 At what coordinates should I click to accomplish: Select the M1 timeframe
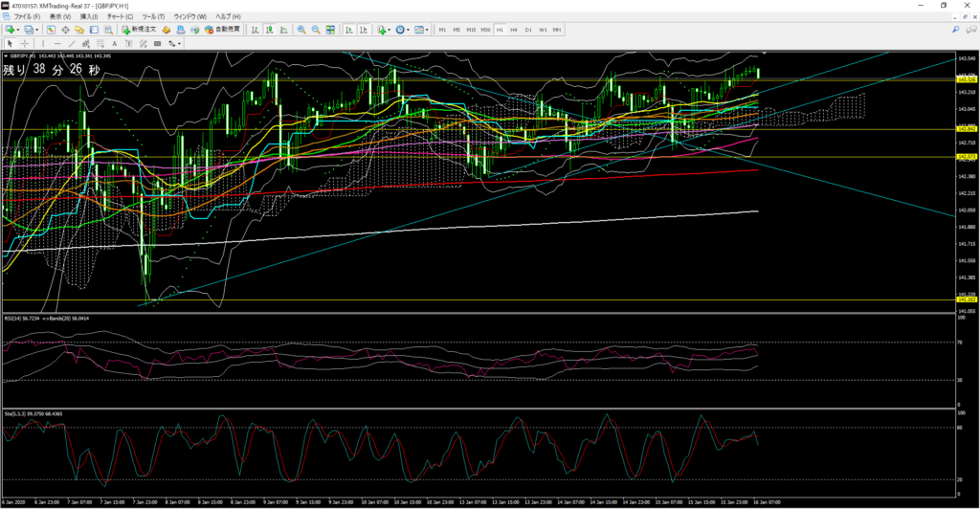pos(442,30)
